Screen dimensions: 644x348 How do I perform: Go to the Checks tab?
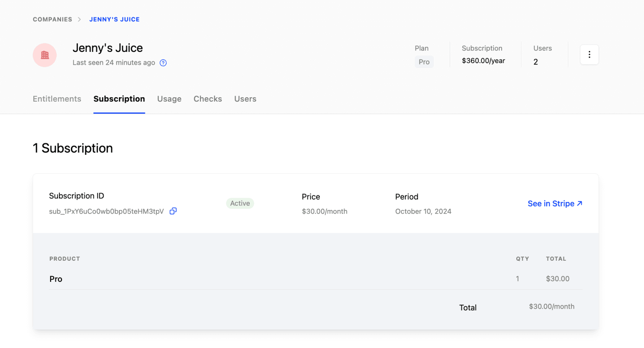pyautogui.click(x=208, y=99)
